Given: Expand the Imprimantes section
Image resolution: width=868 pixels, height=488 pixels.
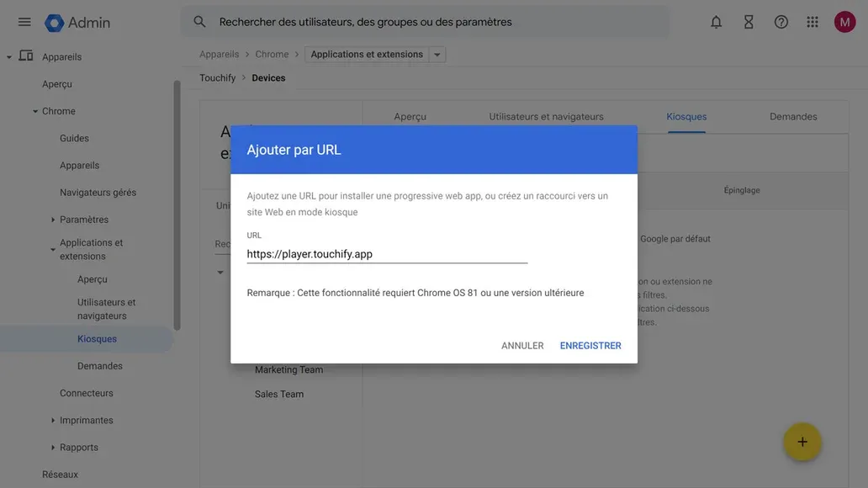Looking at the screenshot, I should tap(51, 418).
